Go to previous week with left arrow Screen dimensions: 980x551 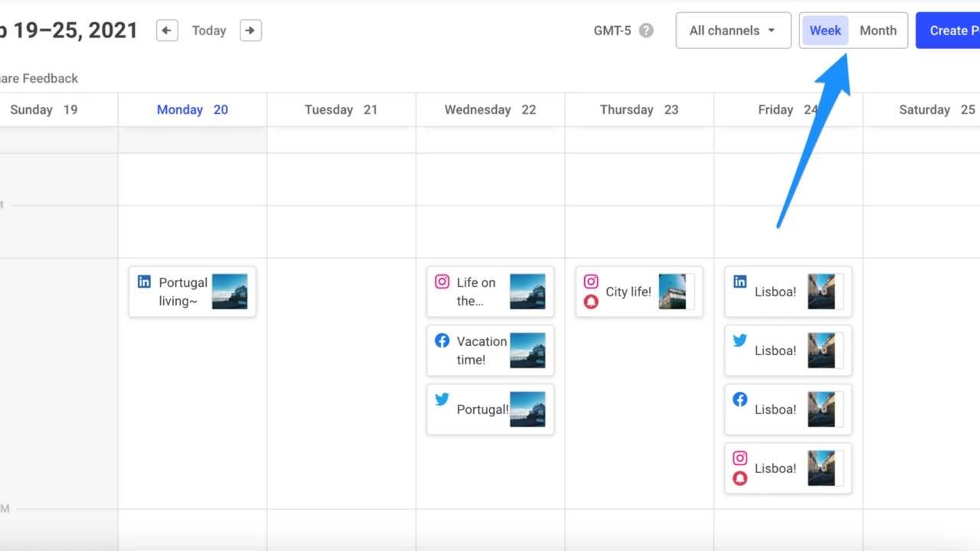pos(167,31)
